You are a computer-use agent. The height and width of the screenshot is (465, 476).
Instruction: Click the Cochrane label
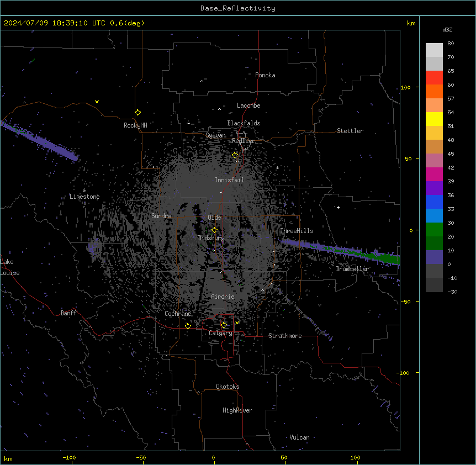(x=178, y=314)
